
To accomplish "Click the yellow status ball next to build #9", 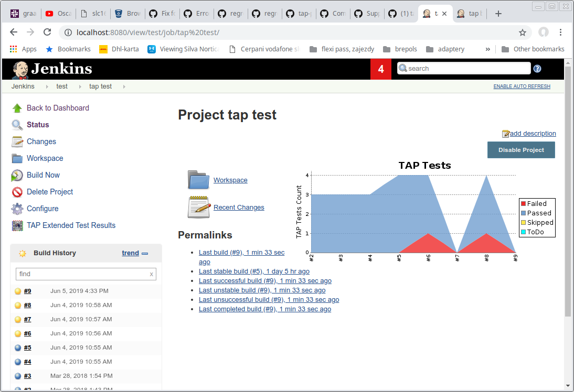I will [x=17, y=290].
